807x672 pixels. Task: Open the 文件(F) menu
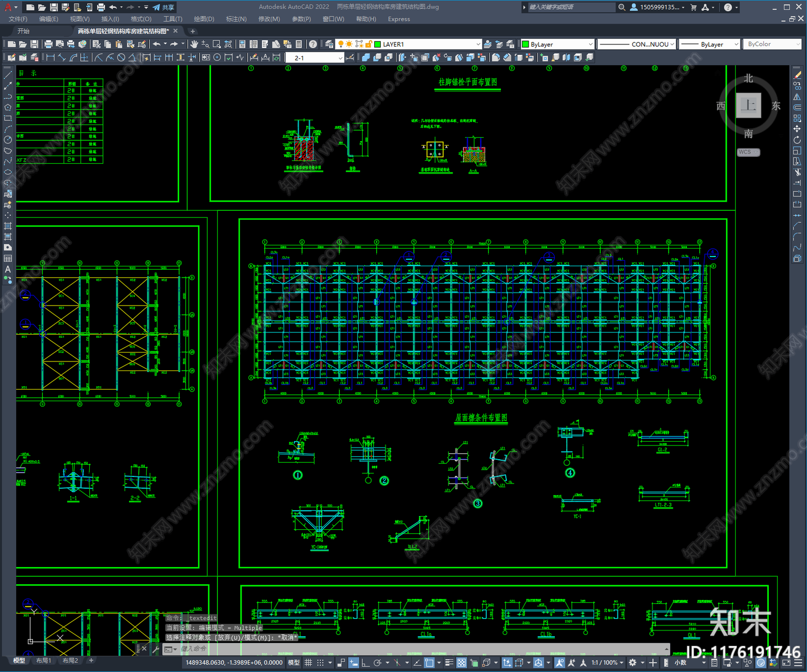coord(18,19)
